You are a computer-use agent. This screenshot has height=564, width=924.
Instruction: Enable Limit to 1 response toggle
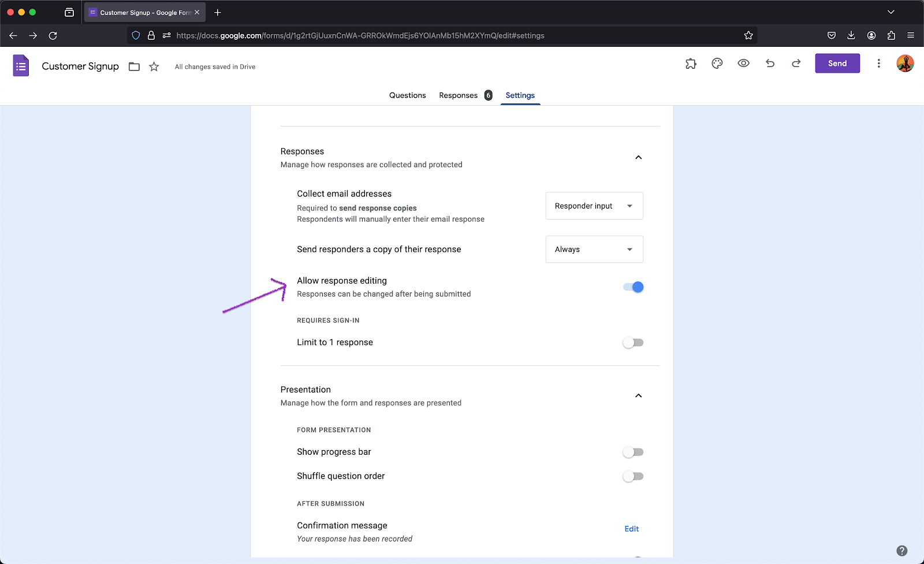pos(634,343)
